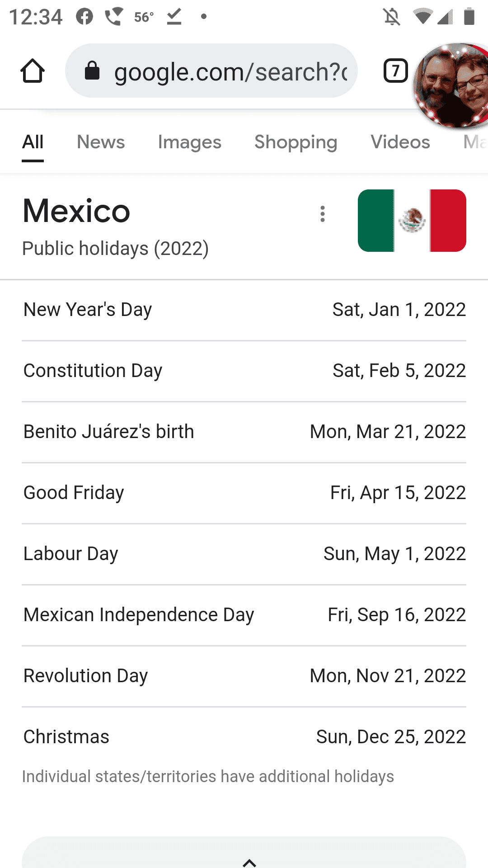Tap the muted notifications bell icon
Viewport: 488px width, 868px height.
click(x=392, y=17)
